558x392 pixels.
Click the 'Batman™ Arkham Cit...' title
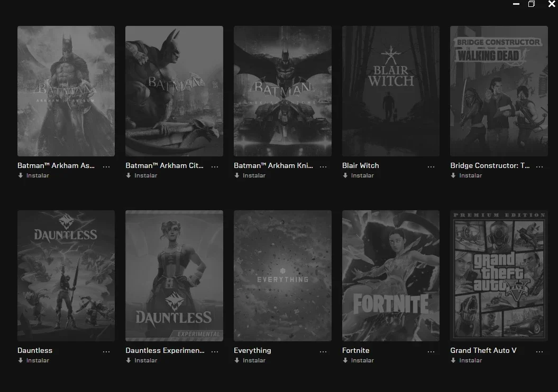click(x=164, y=165)
